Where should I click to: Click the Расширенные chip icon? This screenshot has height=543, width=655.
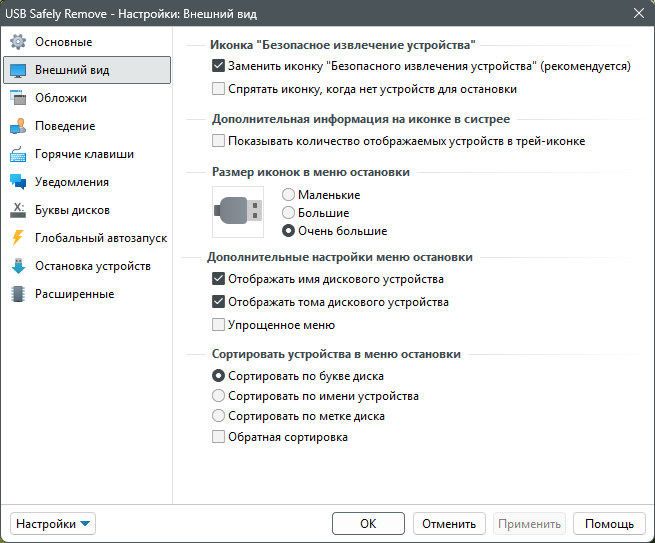[x=17, y=294]
